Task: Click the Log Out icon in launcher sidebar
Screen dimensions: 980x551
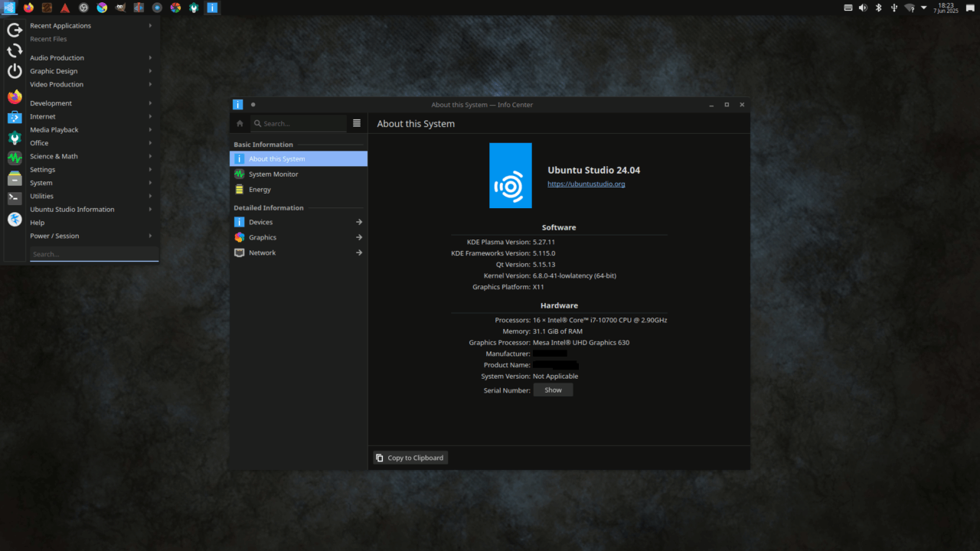Action: pyautogui.click(x=15, y=31)
